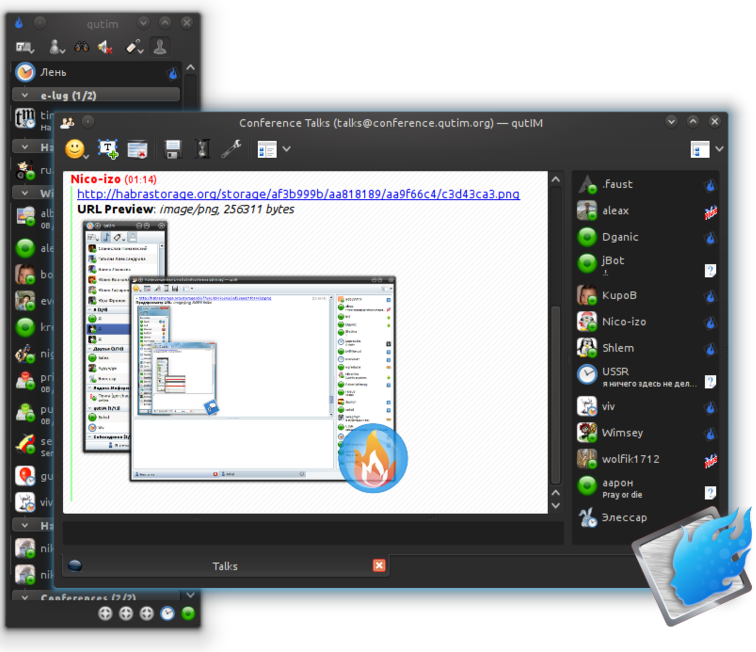
Task: Click the clock away status icon in qutim footer
Action: [x=167, y=613]
